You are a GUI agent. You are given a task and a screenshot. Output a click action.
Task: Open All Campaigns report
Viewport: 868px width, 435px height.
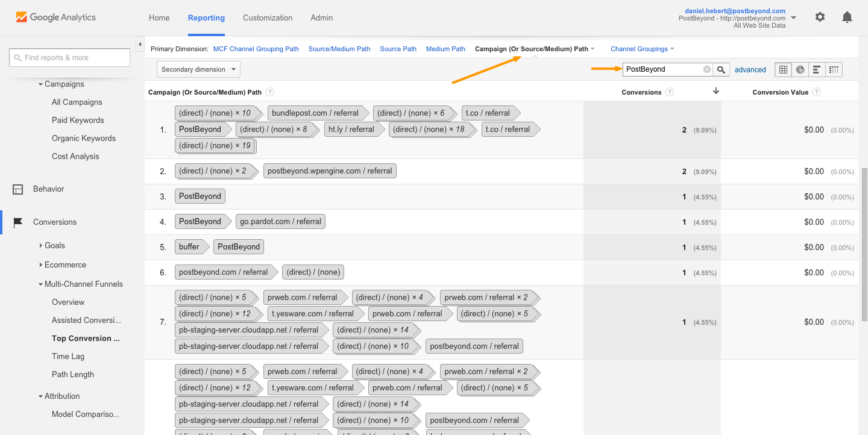pos(77,102)
